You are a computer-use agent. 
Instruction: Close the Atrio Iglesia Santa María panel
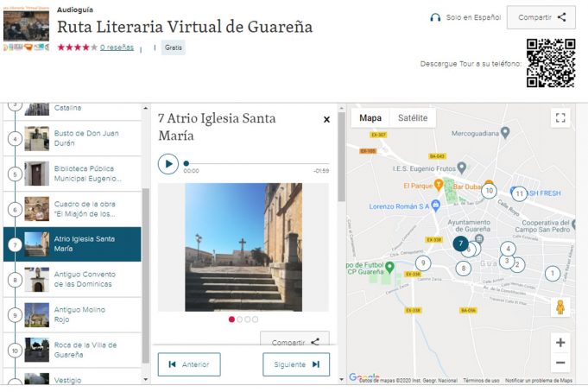pos(326,120)
